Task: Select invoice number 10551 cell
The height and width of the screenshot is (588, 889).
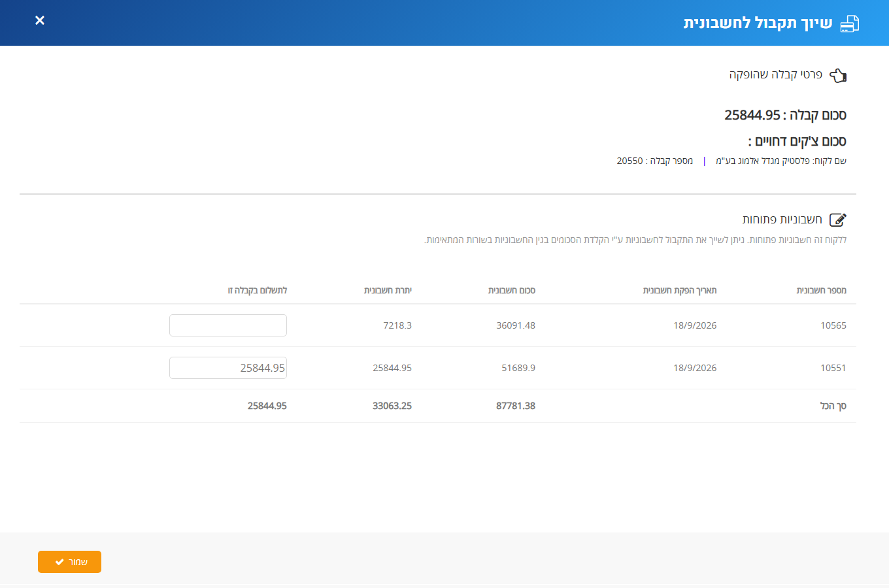Action: pos(833,368)
